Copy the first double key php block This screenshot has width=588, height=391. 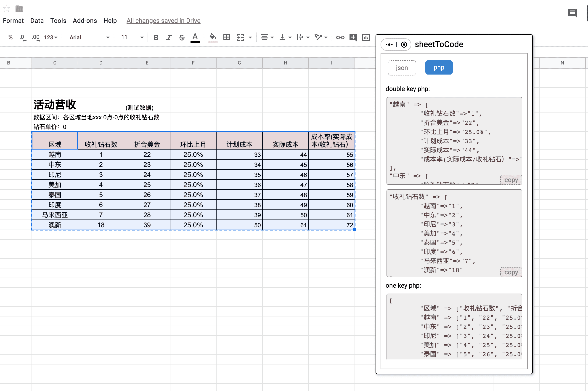511,180
